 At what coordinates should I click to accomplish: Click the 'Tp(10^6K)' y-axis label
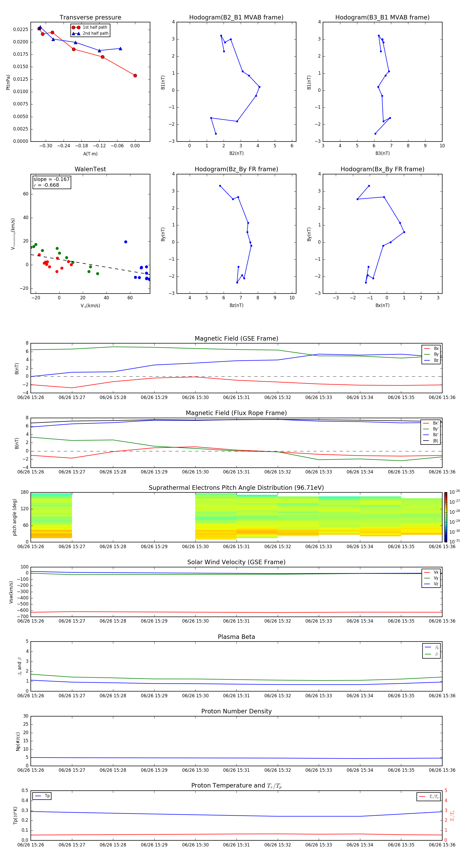point(15,815)
